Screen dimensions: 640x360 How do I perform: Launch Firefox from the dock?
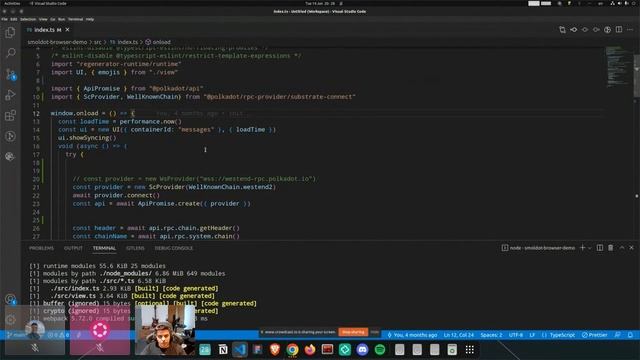pos(310,350)
